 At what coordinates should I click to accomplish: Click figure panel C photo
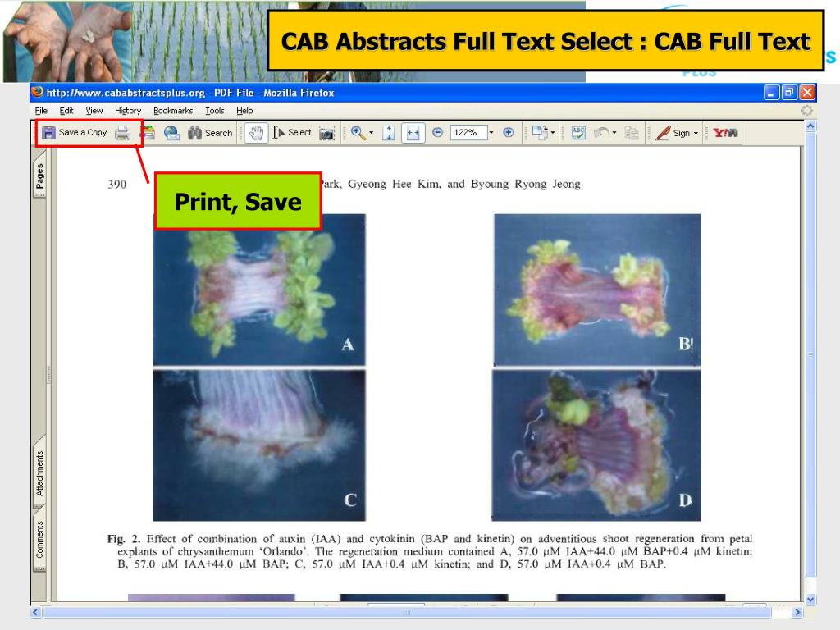click(259, 445)
